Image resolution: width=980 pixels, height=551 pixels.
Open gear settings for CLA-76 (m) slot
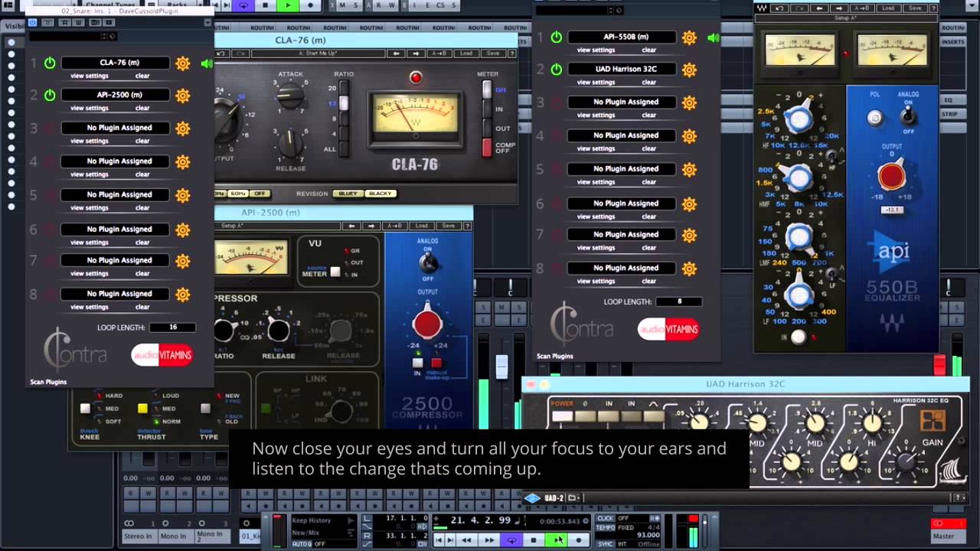182,64
